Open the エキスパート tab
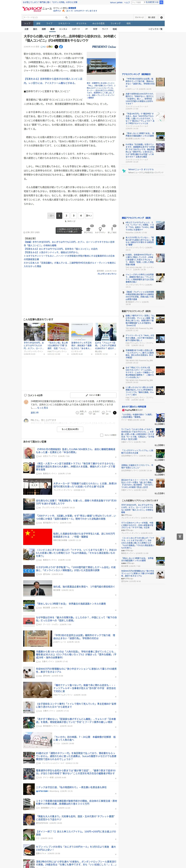The image size is (186, 868). pyautogui.click(x=64, y=24)
